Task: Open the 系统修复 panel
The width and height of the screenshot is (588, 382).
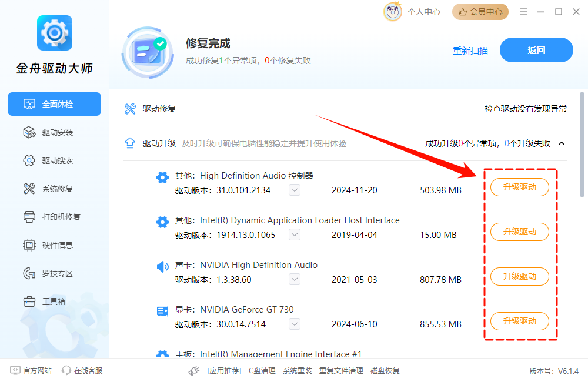Action: click(54, 189)
